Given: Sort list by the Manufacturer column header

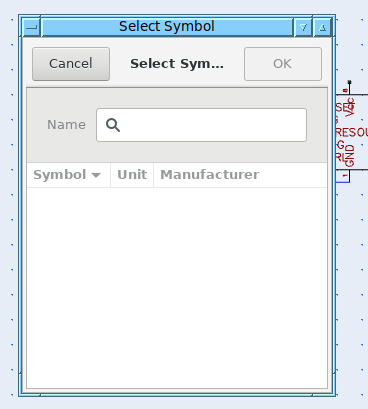Looking at the screenshot, I should [240, 175].
